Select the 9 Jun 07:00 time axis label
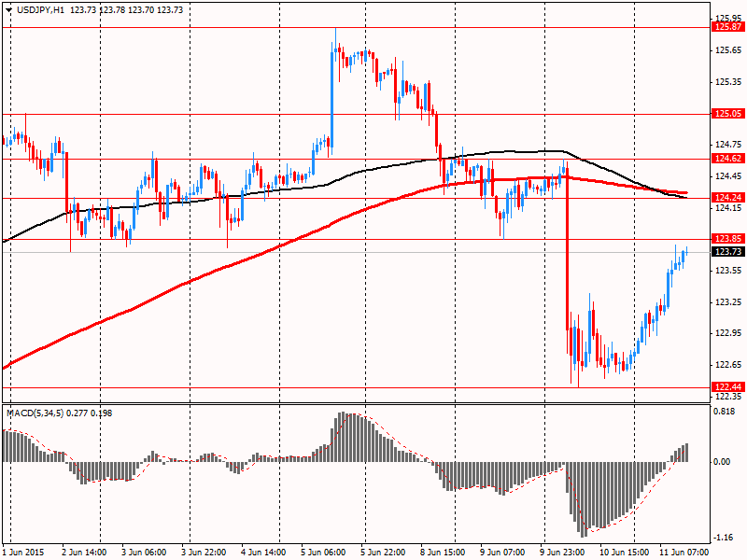Viewport: 747px width, 560px height. pos(502,553)
